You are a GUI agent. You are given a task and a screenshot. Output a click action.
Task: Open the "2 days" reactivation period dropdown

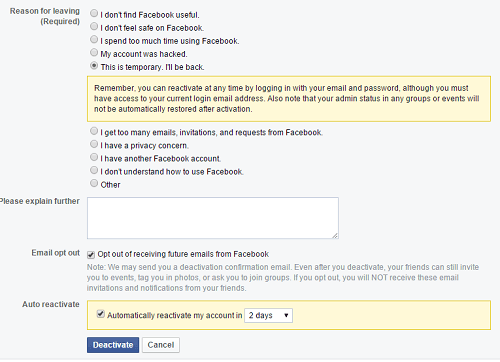[268, 315]
